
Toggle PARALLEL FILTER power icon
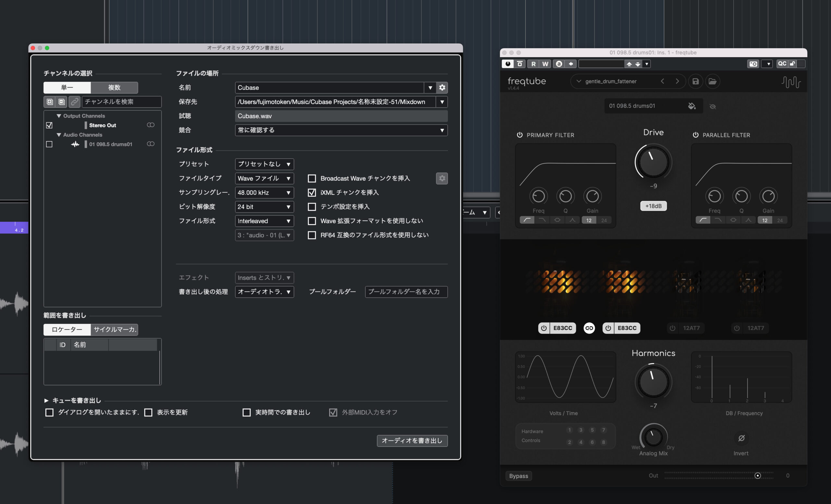point(695,135)
